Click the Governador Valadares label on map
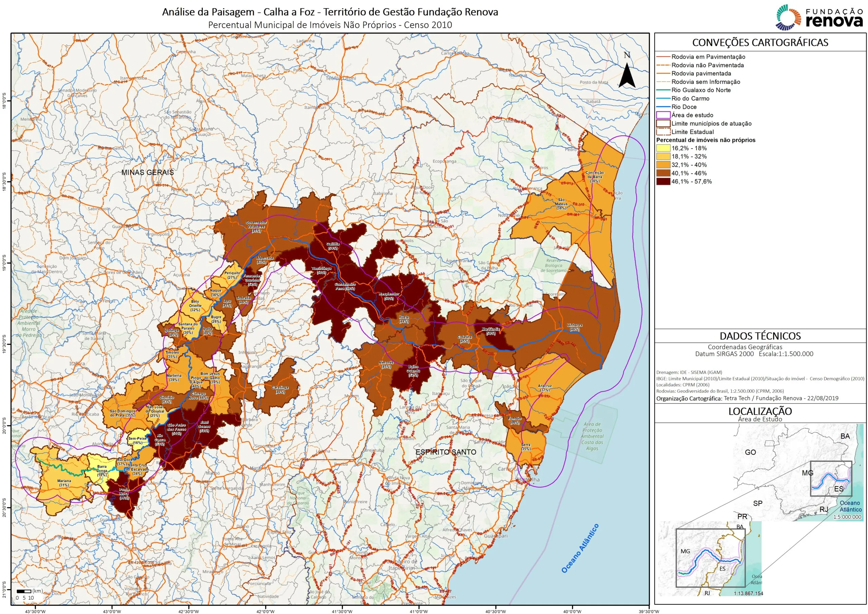 click(x=256, y=226)
